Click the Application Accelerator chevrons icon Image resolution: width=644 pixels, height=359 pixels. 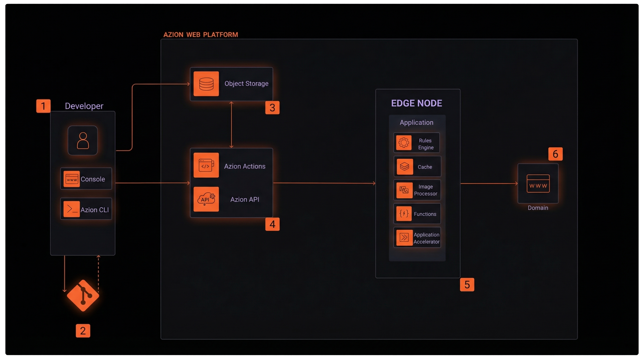pyautogui.click(x=405, y=237)
